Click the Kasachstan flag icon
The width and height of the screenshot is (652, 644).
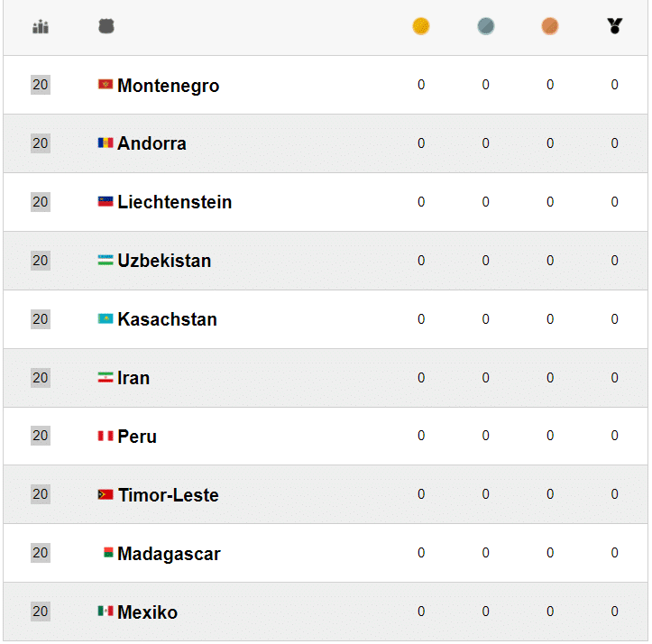106,319
